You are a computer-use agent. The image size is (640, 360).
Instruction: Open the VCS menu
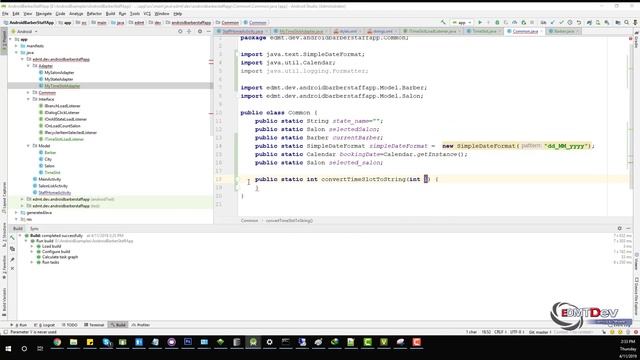[147, 13]
